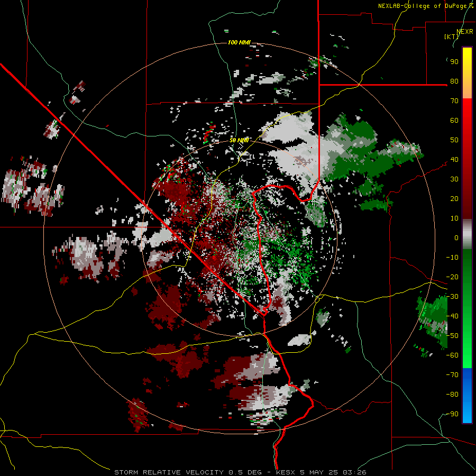Click the 40 value on the velocity scale

coord(454,160)
